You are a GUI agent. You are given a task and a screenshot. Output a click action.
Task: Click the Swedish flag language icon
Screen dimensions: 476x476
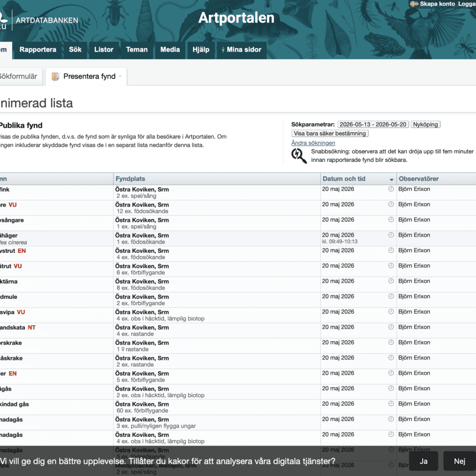pyautogui.click(x=414, y=4)
